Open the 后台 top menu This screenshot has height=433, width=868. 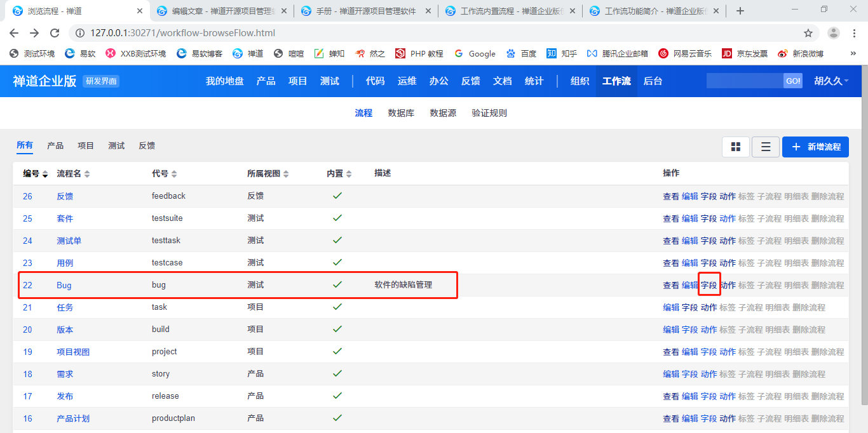(653, 81)
